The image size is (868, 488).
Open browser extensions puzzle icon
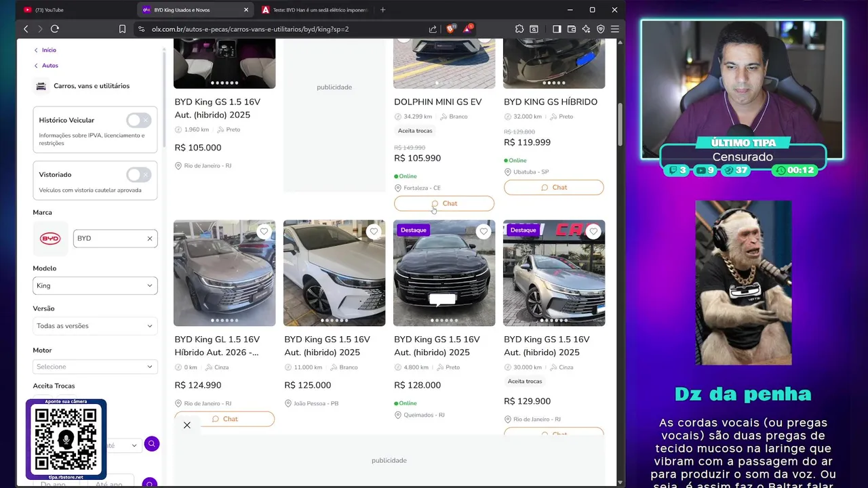[x=519, y=29]
